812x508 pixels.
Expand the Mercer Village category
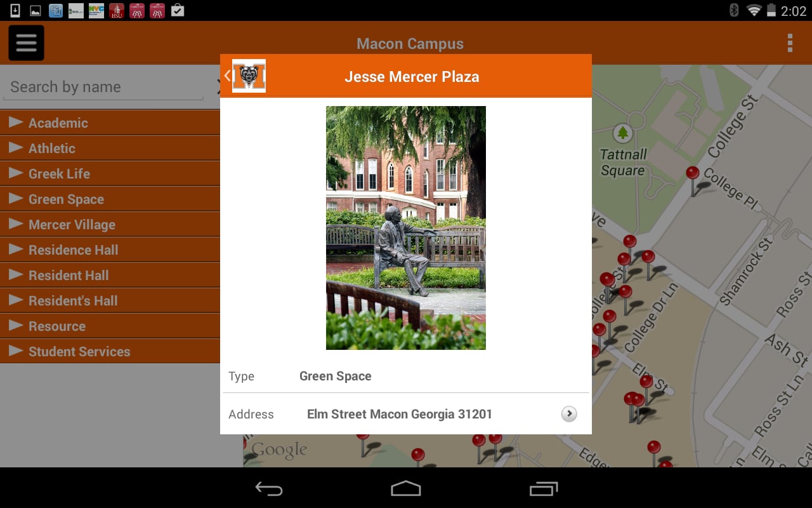(110, 224)
